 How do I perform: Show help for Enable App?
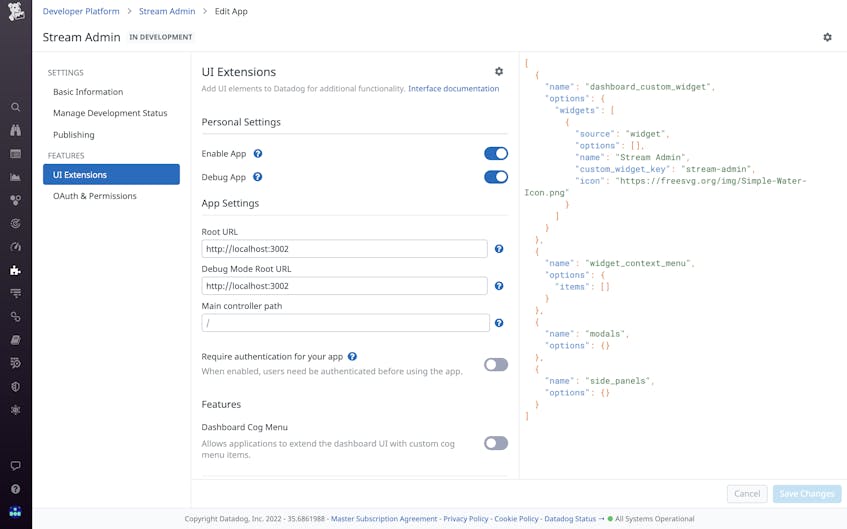(258, 153)
